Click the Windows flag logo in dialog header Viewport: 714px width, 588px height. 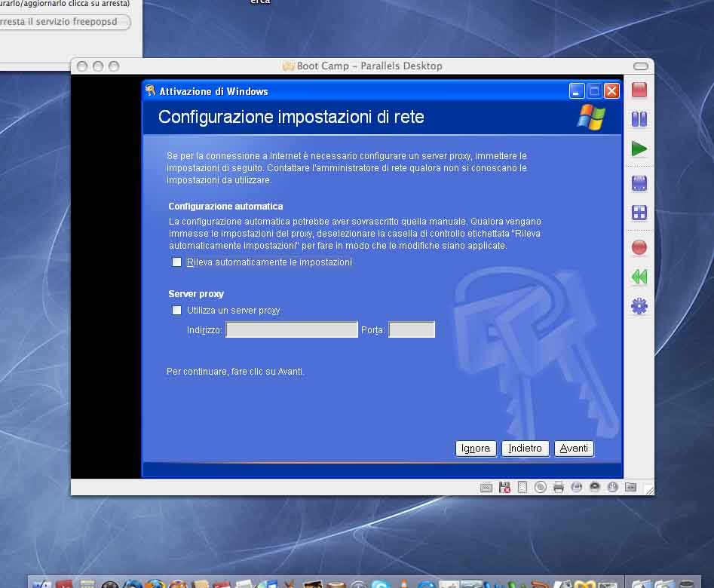click(x=591, y=117)
